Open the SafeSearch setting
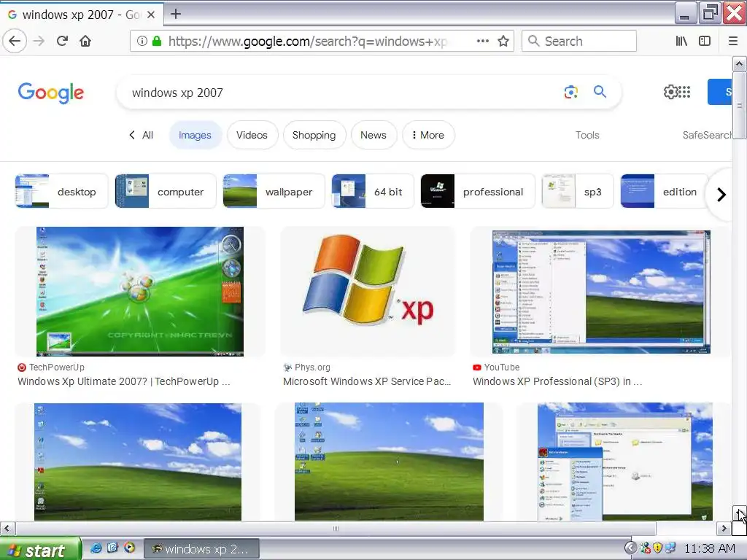 click(706, 135)
